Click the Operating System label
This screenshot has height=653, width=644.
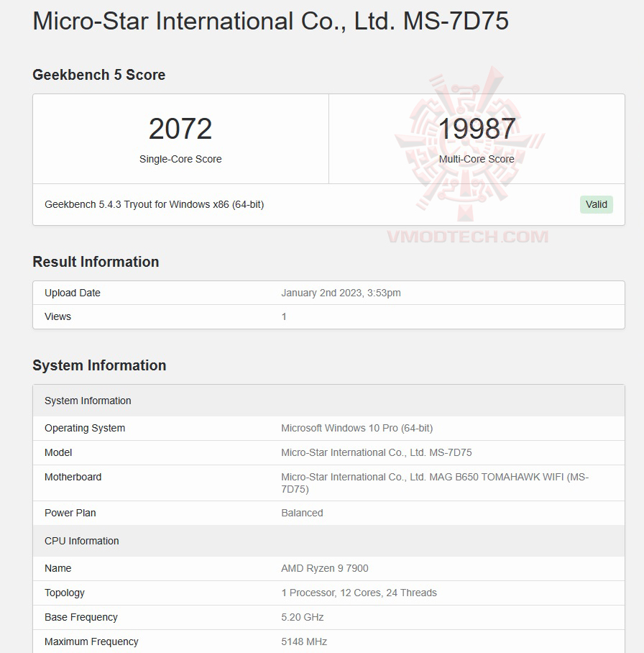click(85, 428)
